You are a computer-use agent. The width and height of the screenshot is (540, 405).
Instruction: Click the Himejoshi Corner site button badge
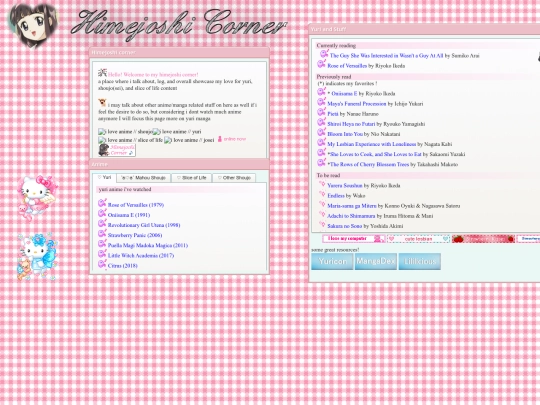pyautogui.click(x=117, y=150)
